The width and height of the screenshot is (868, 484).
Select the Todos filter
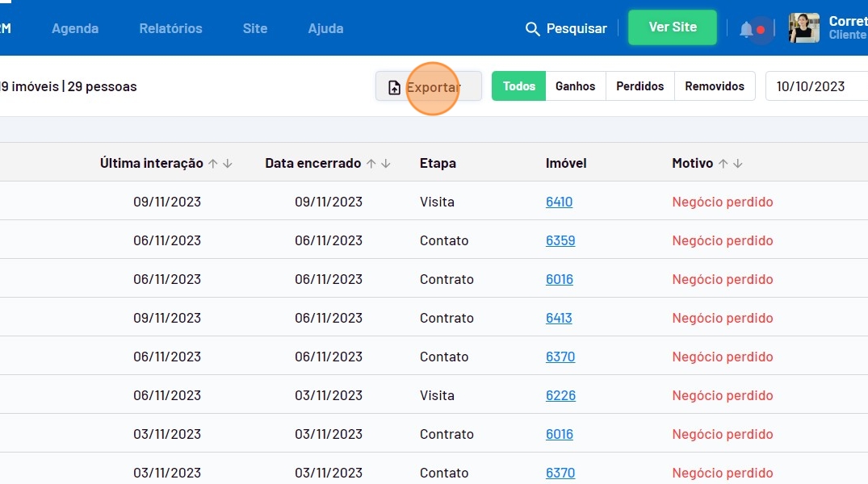[x=518, y=86]
